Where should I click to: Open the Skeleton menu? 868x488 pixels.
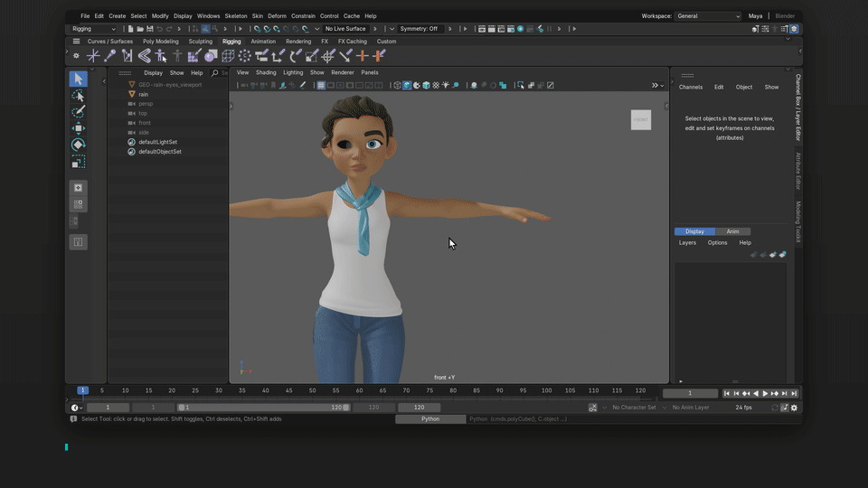click(x=236, y=16)
